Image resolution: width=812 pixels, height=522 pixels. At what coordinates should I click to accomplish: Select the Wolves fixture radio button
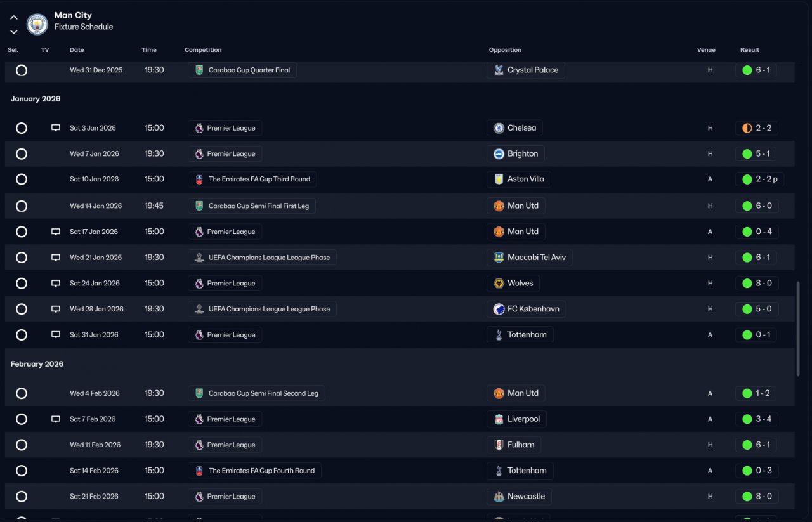coord(22,284)
